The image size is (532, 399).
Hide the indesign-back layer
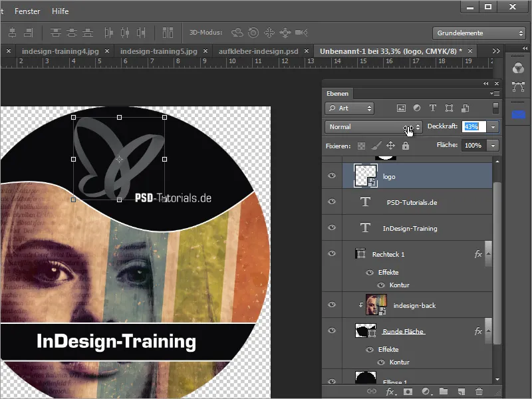click(332, 305)
